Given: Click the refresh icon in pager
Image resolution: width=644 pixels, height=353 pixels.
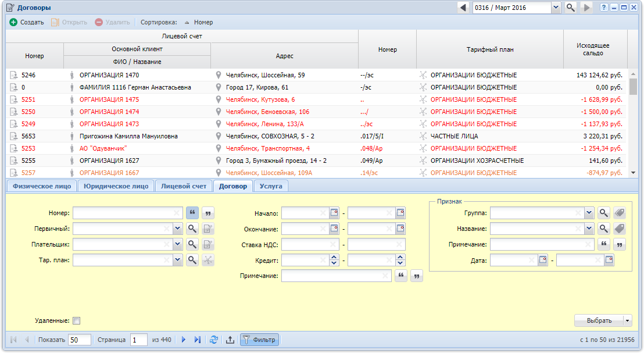Looking at the screenshot, I should pos(214,340).
